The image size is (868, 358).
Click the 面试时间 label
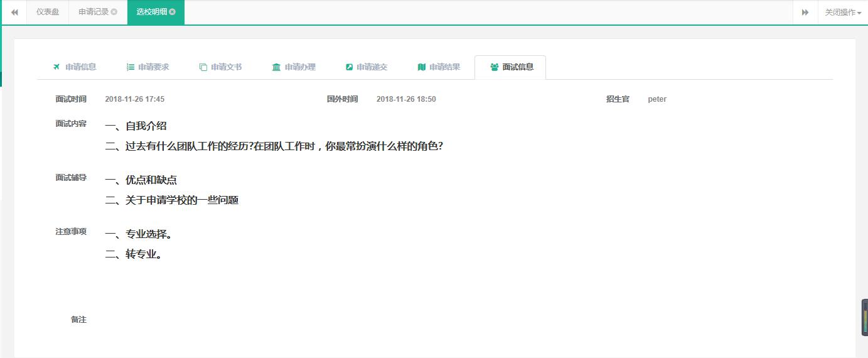coord(71,99)
